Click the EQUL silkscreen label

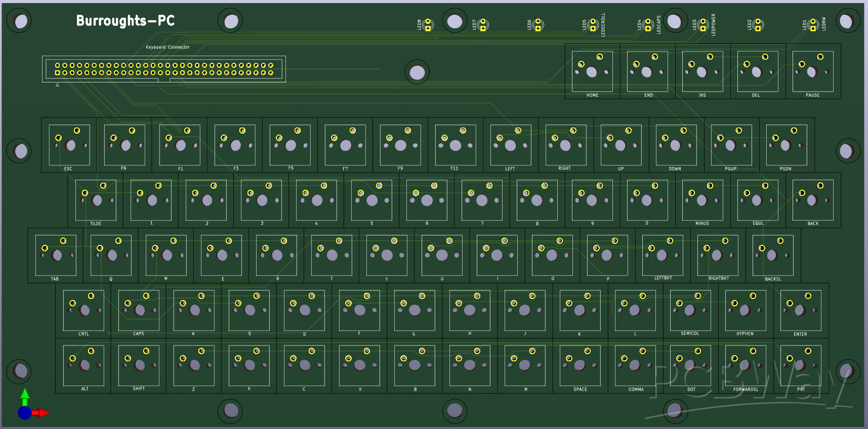[758, 223]
